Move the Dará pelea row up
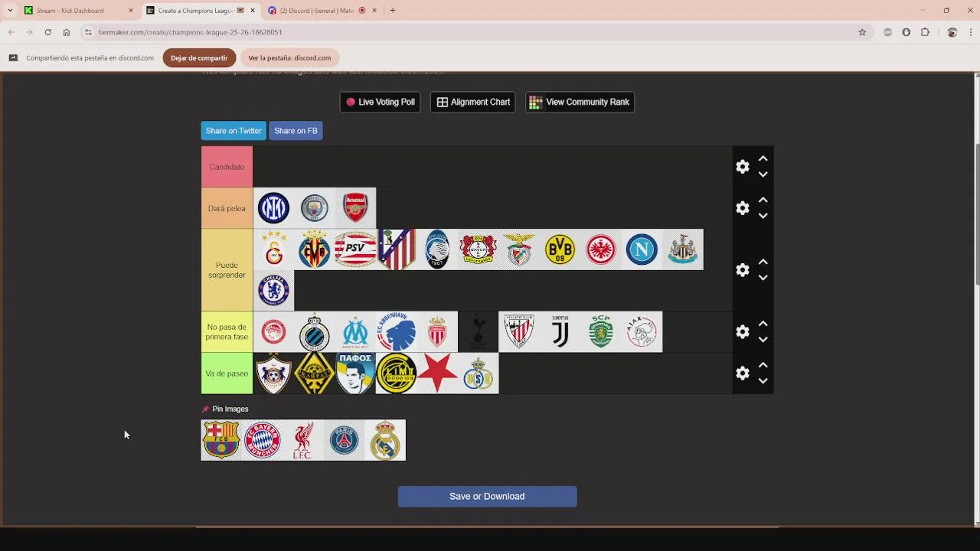Image resolution: width=980 pixels, height=551 pixels. point(763,201)
